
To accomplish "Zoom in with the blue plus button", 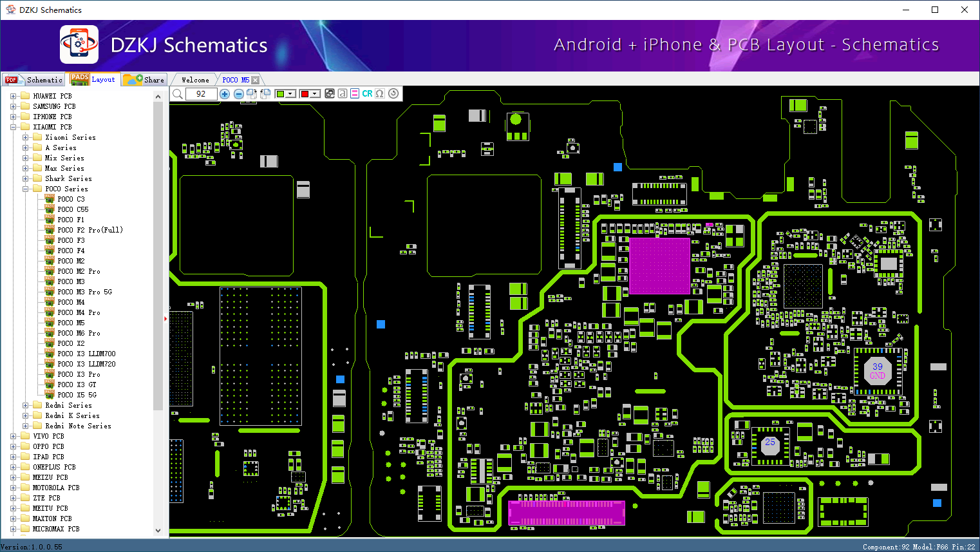I will (x=225, y=94).
